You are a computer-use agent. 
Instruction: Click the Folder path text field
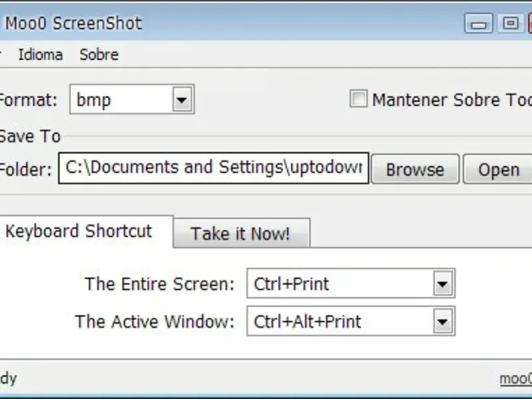pyautogui.click(x=213, y=168)
